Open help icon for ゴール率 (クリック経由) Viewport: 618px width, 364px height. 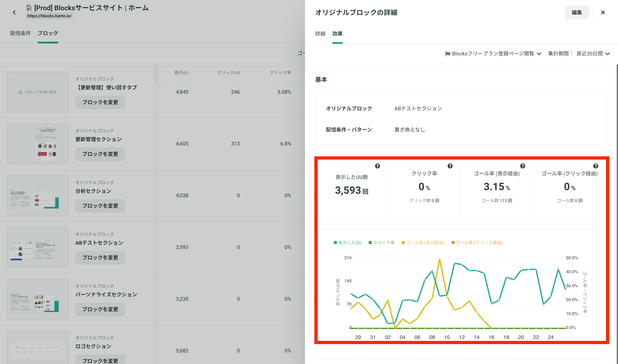click(x=596, y=166)
